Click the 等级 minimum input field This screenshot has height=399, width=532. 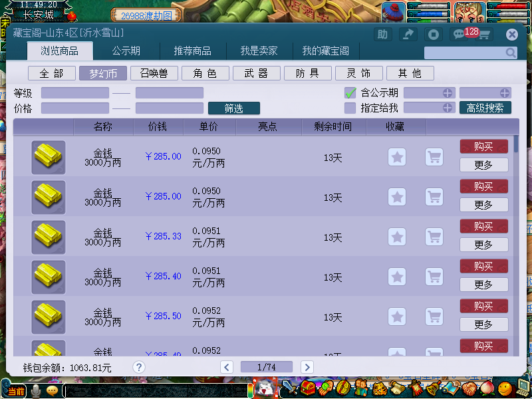point(75,92)
